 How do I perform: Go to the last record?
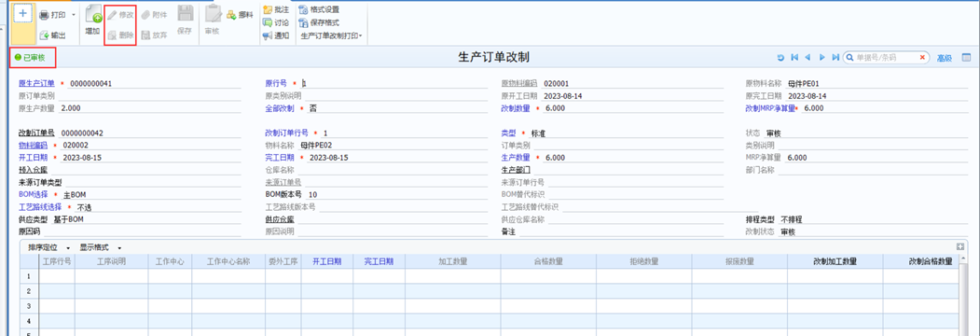pos(835,58)
